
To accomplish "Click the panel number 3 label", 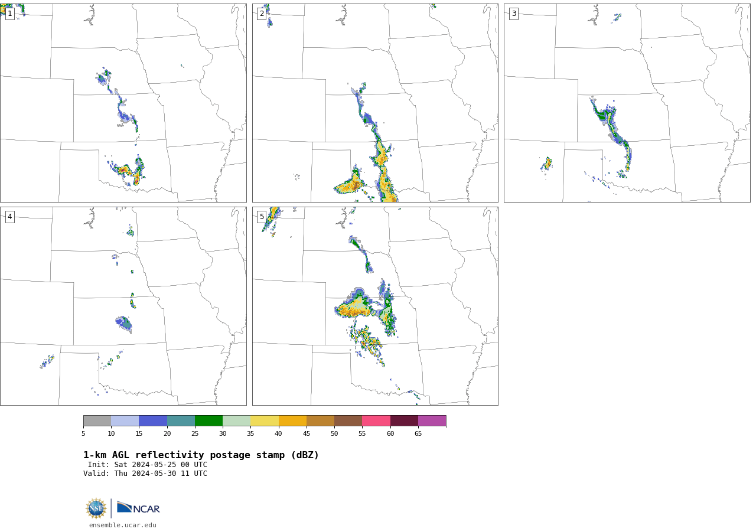I will click(513, 14).
